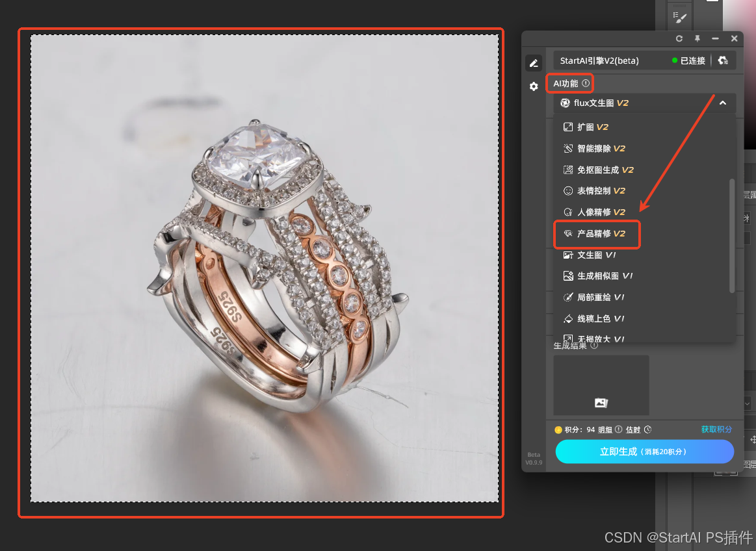The image size is (756, 551).
Task: Choose 表情控制 V2 option
Action: (645, 191)
